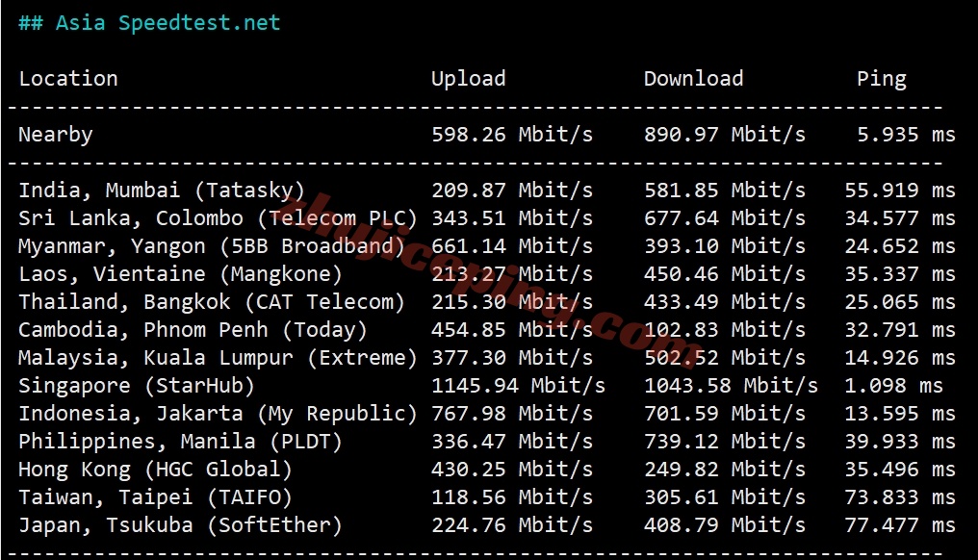Image resolution: width=978 pixels, height=560 pixels.
Task: Click 'Sri Lanka, Colombo (Telecom PLC)' text
Action: [218, 218]
